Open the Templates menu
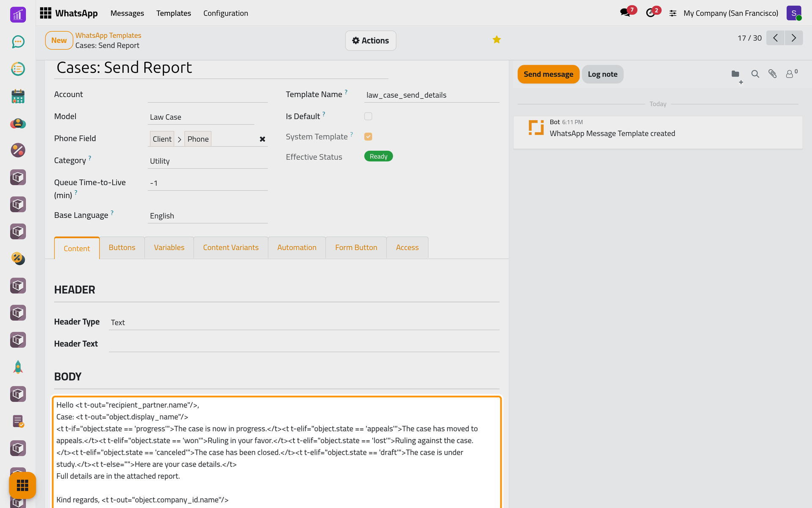 [x=174, y=13]
